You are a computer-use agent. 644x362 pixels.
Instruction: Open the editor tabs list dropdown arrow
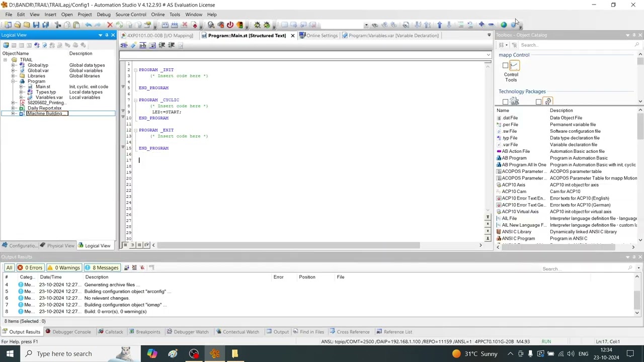tap(489, 36)
